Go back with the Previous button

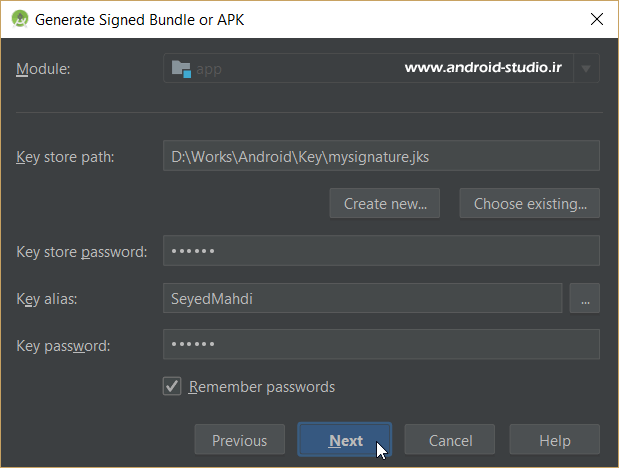pyautogui.click(x=239, y=440)
